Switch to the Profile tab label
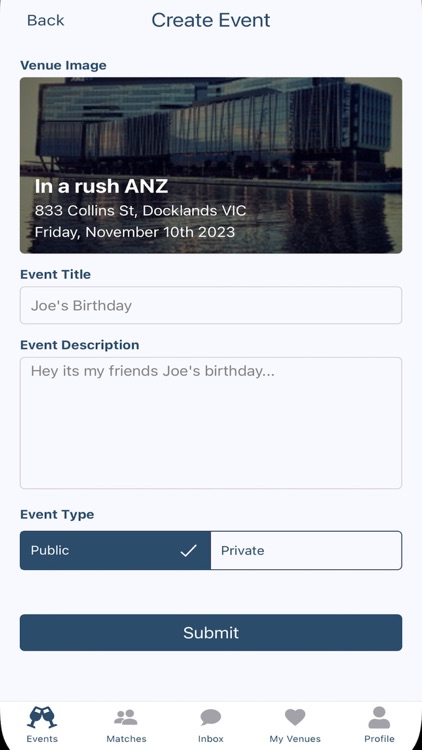The width and height of the screenshot is (422, 750). click(379, 739)
